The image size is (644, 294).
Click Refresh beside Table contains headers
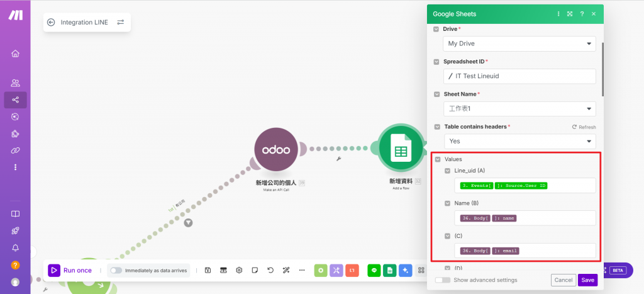(x=584, y=127)
